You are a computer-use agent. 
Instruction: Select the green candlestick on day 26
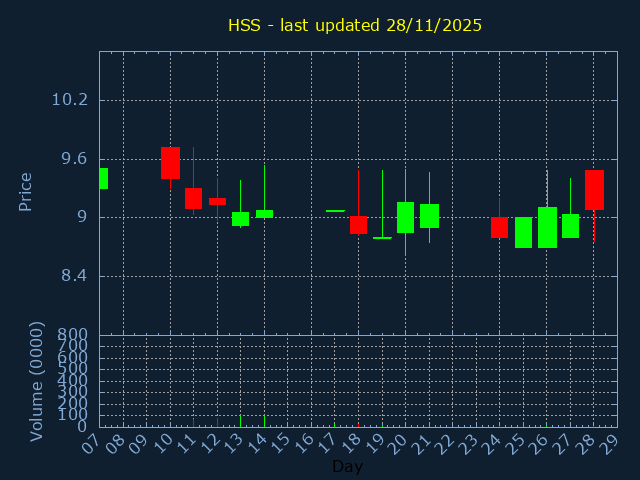pos(547,227)
